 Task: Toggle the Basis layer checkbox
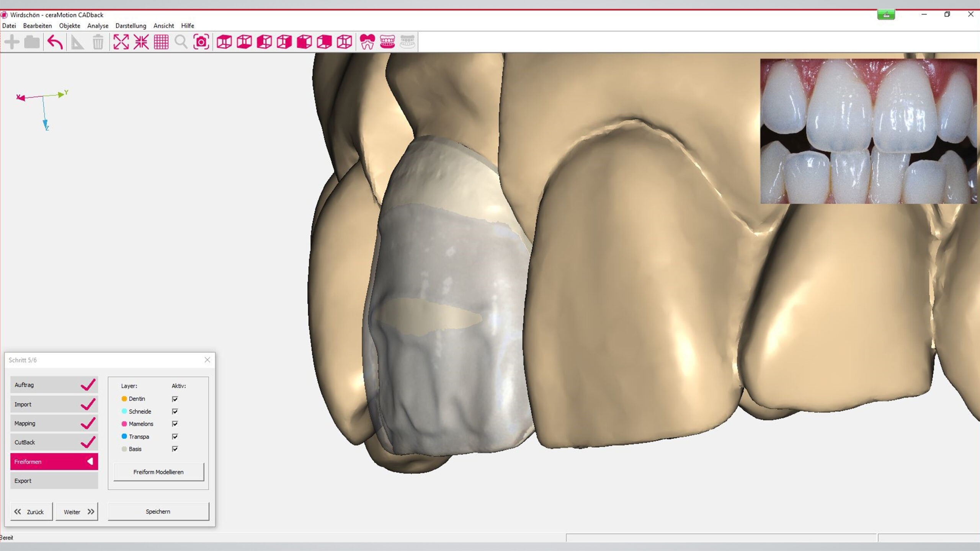(175, 449)
